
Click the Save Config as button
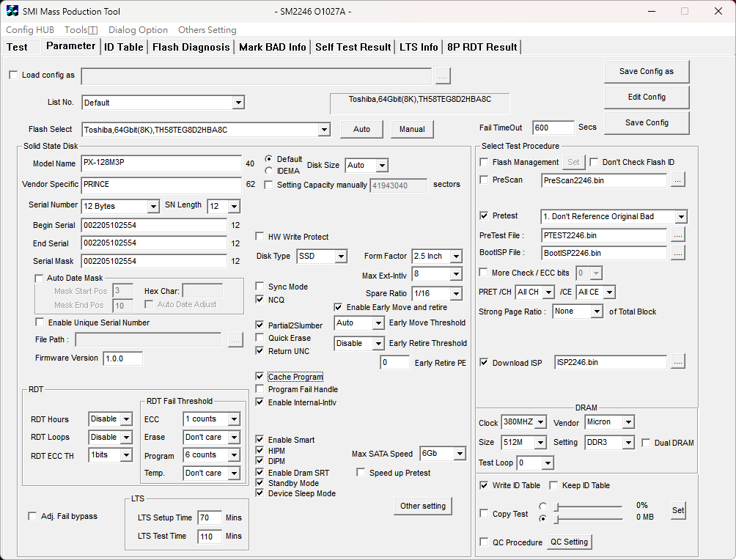pyautogui.click(x=647, y=71)
